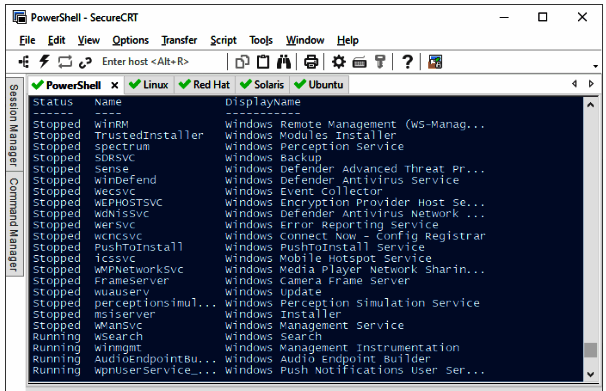Click Enter host connect bar field
Screen dimensions: 606x391
[162, 62]
